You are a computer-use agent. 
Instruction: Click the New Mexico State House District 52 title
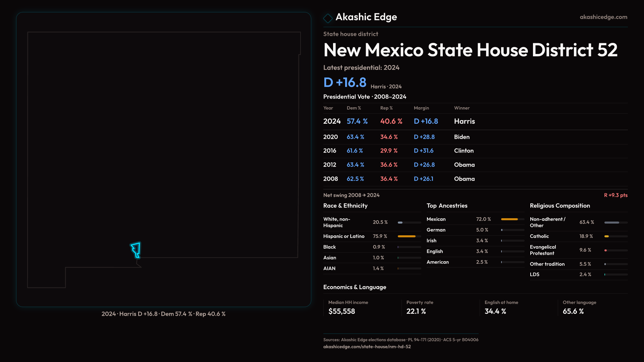[x=470, y=50]
